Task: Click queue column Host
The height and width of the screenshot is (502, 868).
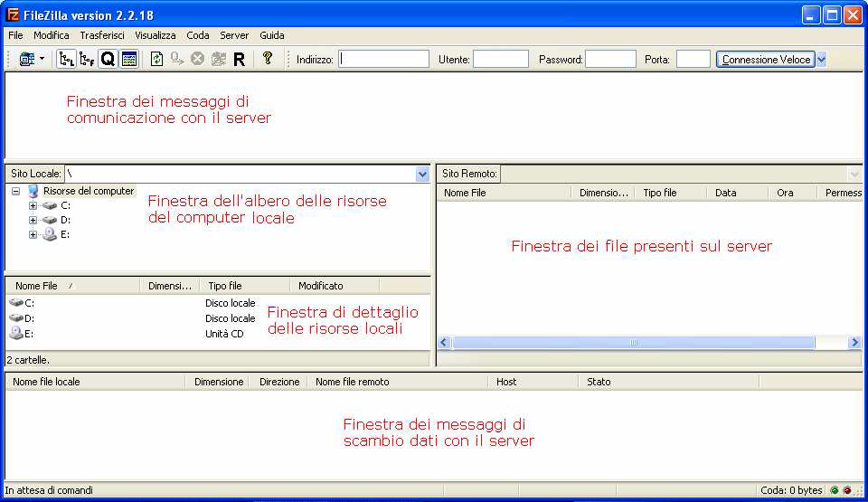Action: click(533, 382)
